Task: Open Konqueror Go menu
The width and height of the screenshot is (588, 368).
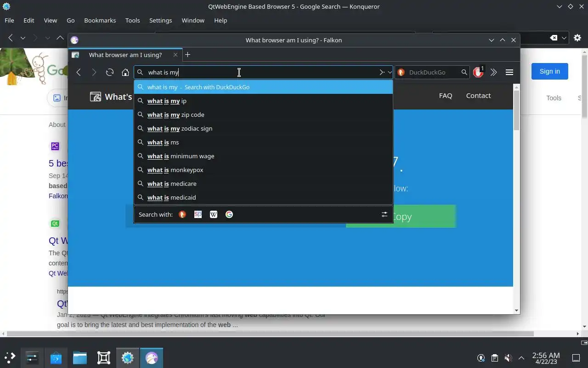Action: tap(71, 20)
